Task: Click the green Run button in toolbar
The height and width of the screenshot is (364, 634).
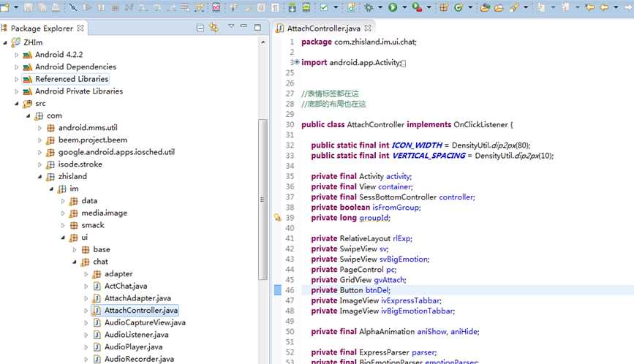Action: pyautogui.click(x=393, y=7)
